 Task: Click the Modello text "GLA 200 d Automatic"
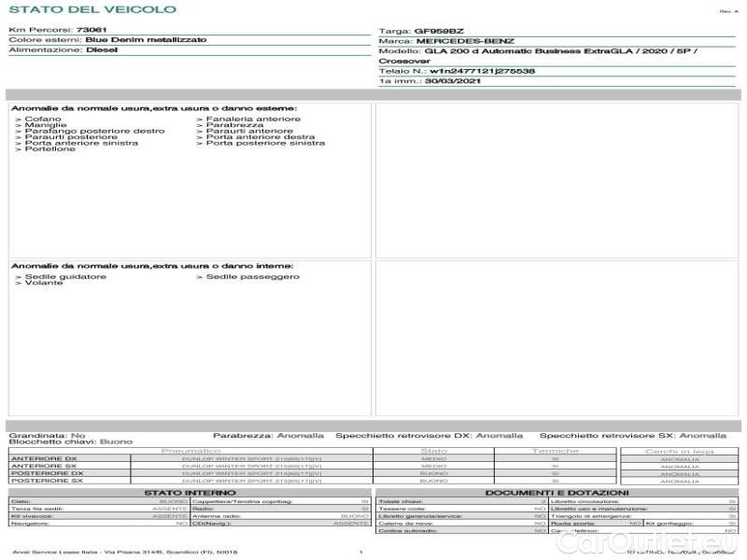(478, 51)
